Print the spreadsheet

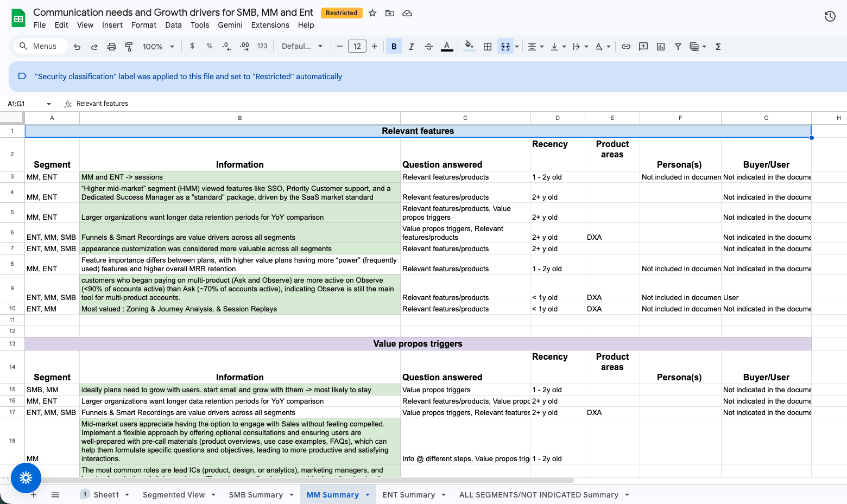pyautogui.click(x=112, y=47)
